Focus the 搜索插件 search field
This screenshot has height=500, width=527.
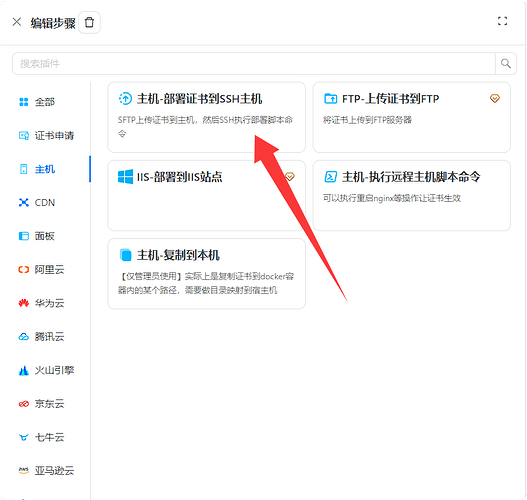254,64
